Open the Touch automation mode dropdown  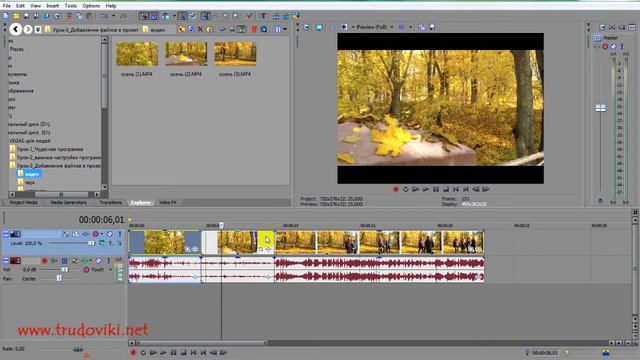[x=111, y=270]
